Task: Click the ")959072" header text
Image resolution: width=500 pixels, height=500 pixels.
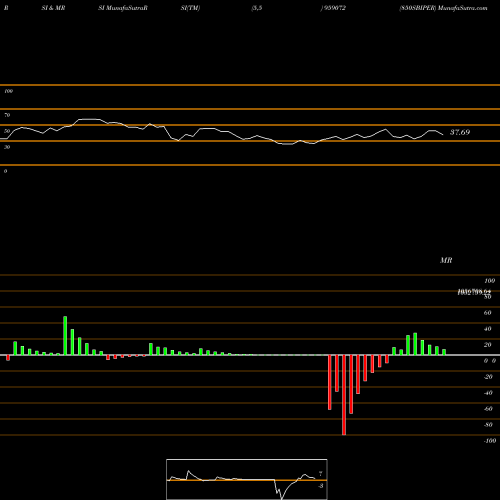Action: 333,8
